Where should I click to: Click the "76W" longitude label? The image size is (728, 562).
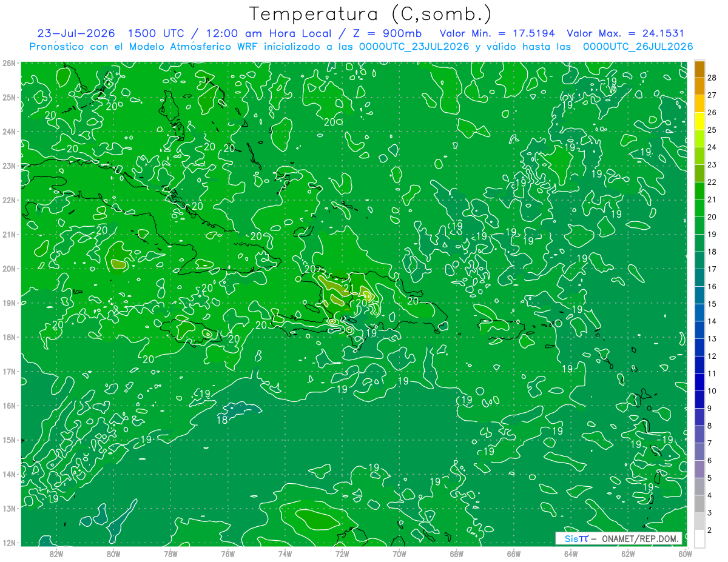[x=227, y=554]
